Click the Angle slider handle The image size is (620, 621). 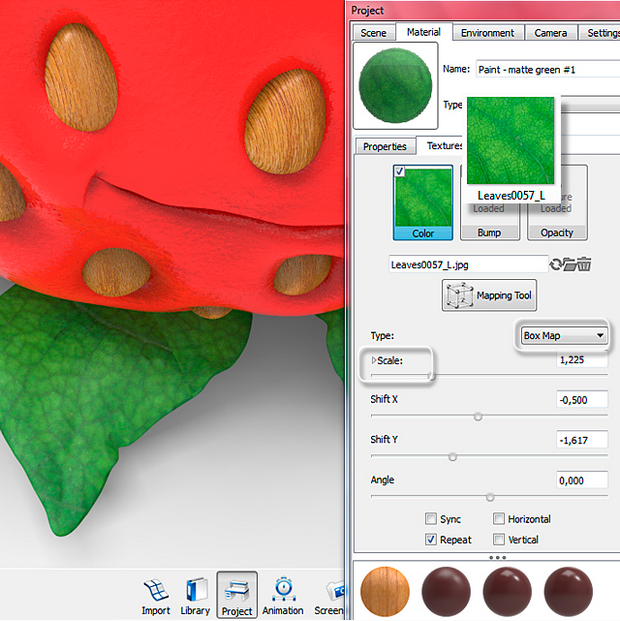tap(490, 497)
